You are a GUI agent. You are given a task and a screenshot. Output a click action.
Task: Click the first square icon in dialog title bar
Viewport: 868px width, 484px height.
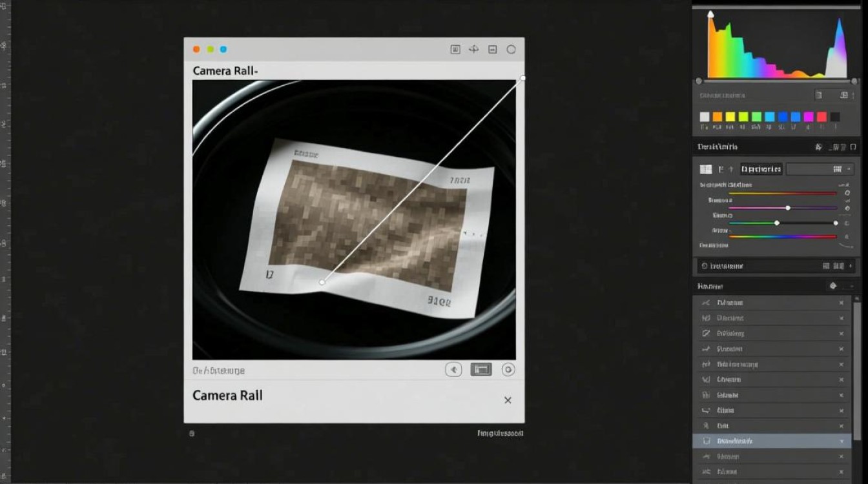[x=455, y=50]
